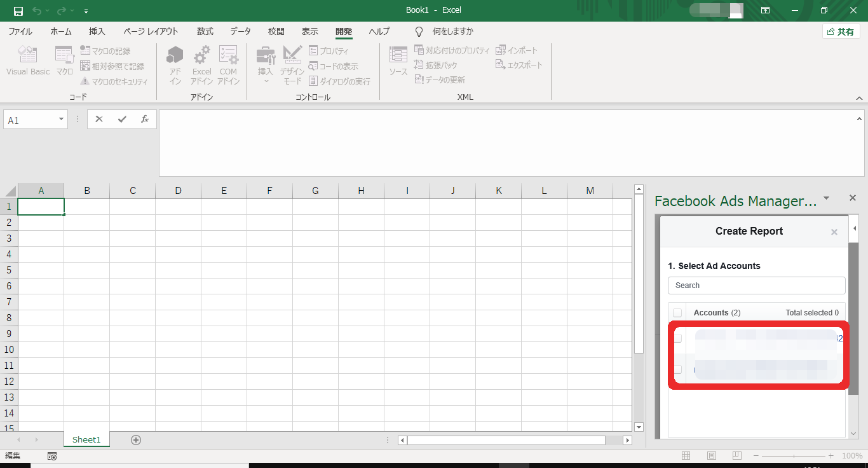Open the XML Source (ソース) pane
Image resolution: width=868 pixels, height=468 pixels.
pyautogui.click(x=398, y=62)
